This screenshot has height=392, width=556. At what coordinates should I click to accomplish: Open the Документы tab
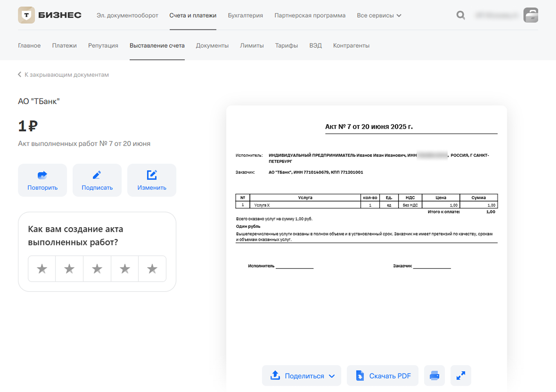click(212, 46)
